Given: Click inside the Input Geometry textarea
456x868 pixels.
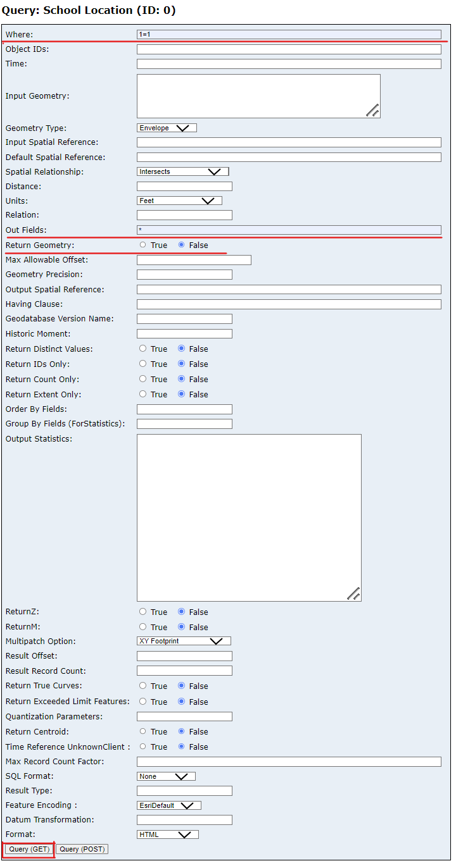Looking at the screenshot, I should pos(258,96).
